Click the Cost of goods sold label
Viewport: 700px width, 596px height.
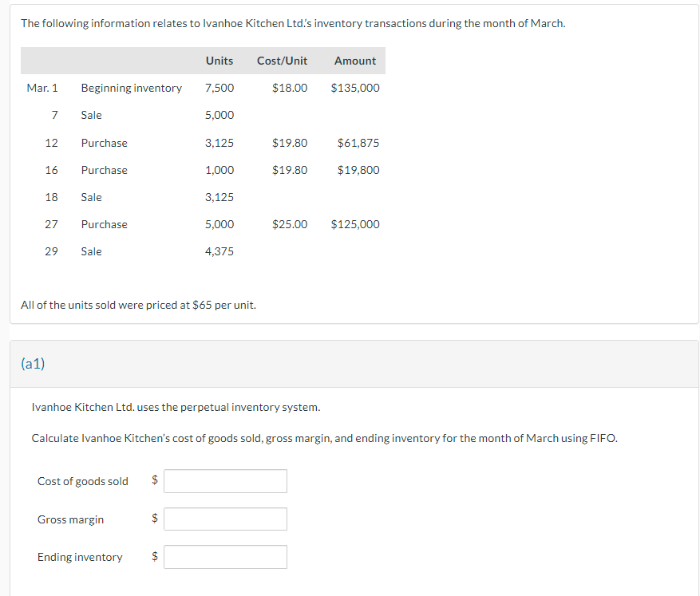(x=83, y=481)
